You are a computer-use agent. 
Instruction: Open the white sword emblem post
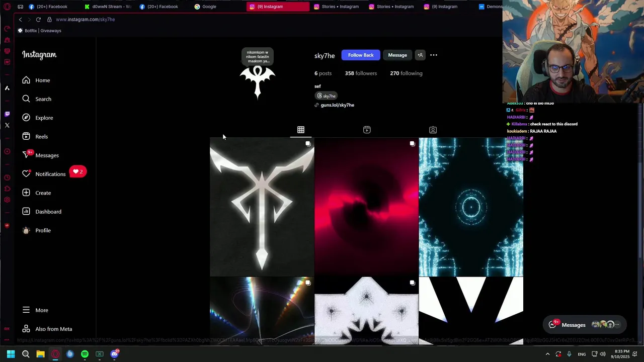262,207
